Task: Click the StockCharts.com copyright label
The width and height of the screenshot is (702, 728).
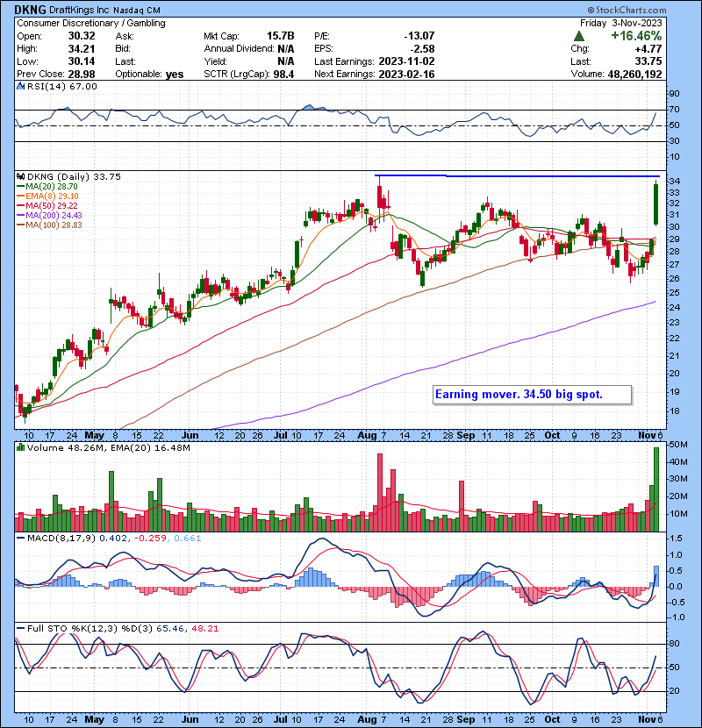Action: pyautogui.click(x=627, y=10)
